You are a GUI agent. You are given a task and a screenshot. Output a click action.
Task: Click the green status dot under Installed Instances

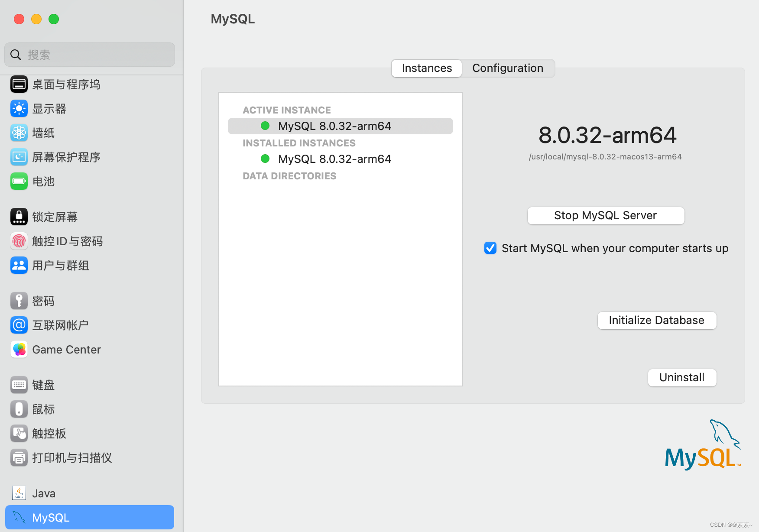tap(265, 159)
